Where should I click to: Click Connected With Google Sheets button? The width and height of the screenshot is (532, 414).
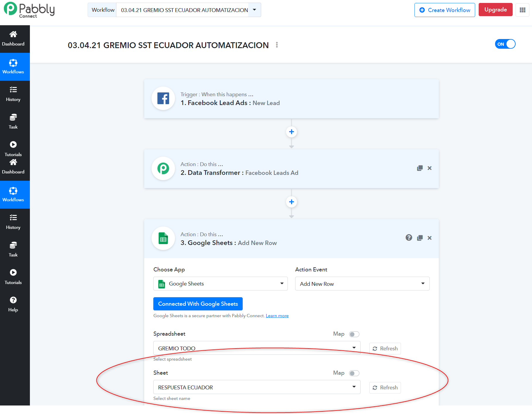[x=198, y=304]
